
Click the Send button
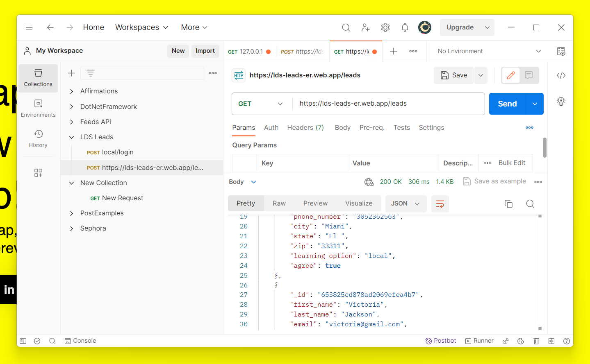click(507, 104)
